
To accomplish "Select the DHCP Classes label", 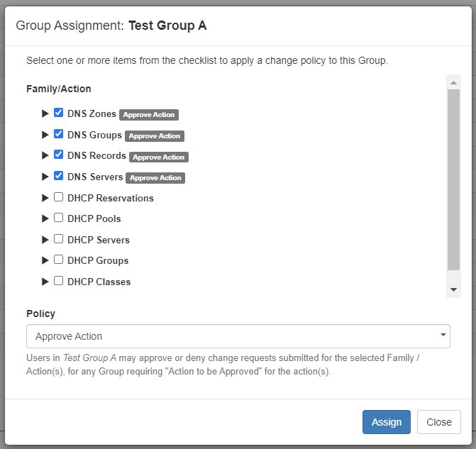I will 99,282.
